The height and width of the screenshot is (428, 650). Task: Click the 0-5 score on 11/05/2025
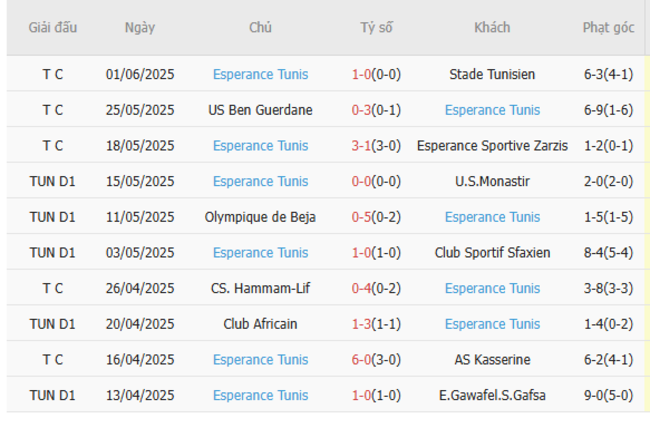coord(363,217)
